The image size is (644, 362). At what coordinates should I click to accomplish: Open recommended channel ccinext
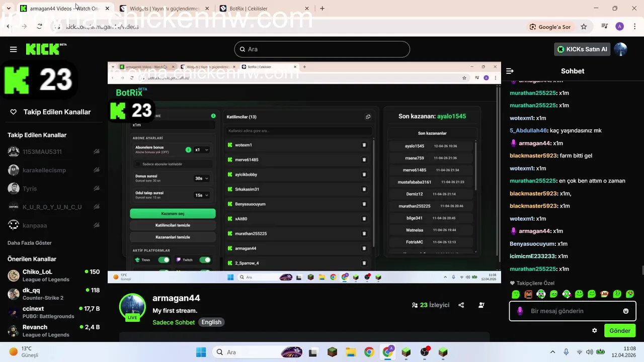tap(53, 312)
